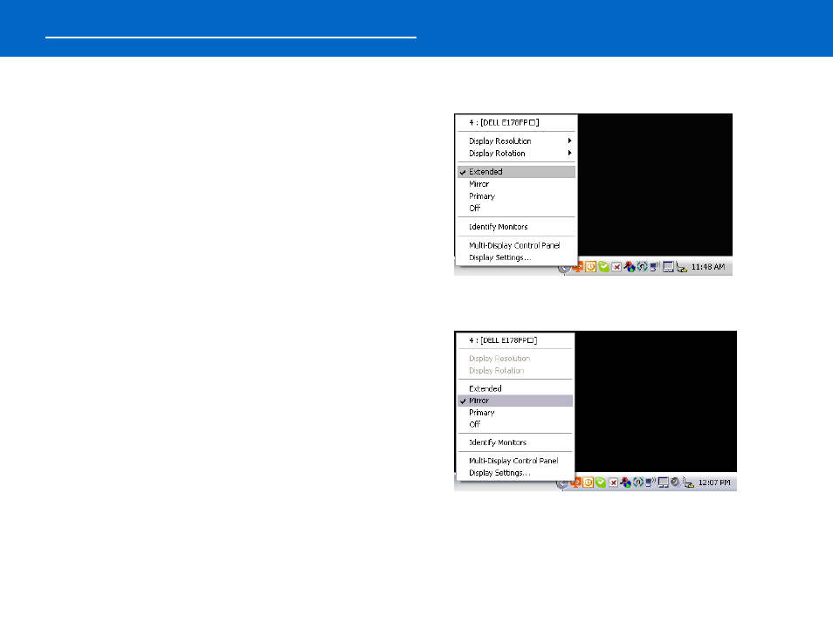833x644 pixels.
Task: Choose Extended mode in 12:07 PM menu
Action: point(515,388)
